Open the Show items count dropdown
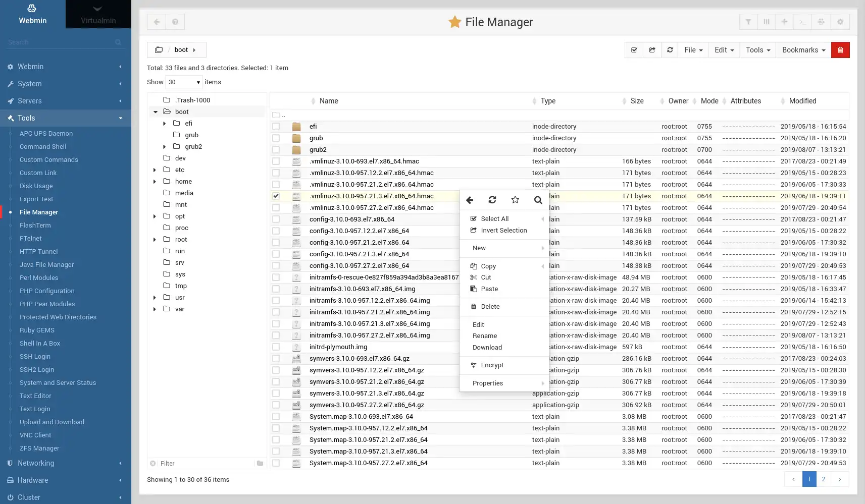 184,82
